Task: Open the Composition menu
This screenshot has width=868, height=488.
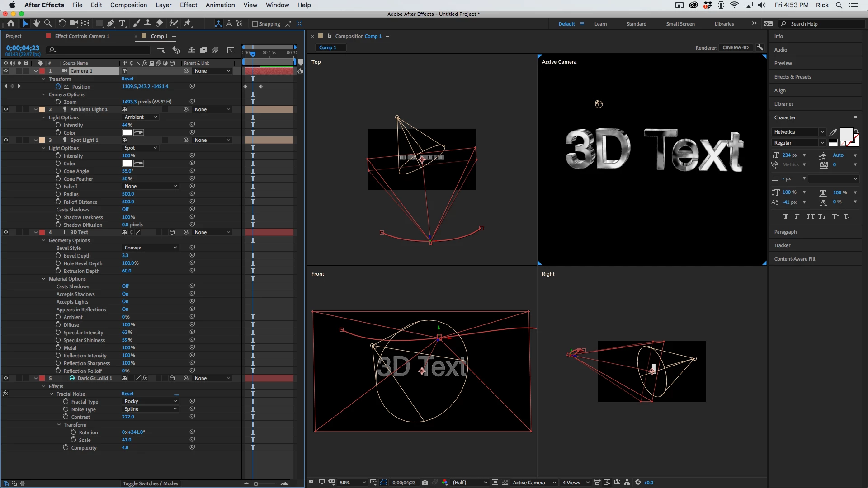Action: (128, 5)
